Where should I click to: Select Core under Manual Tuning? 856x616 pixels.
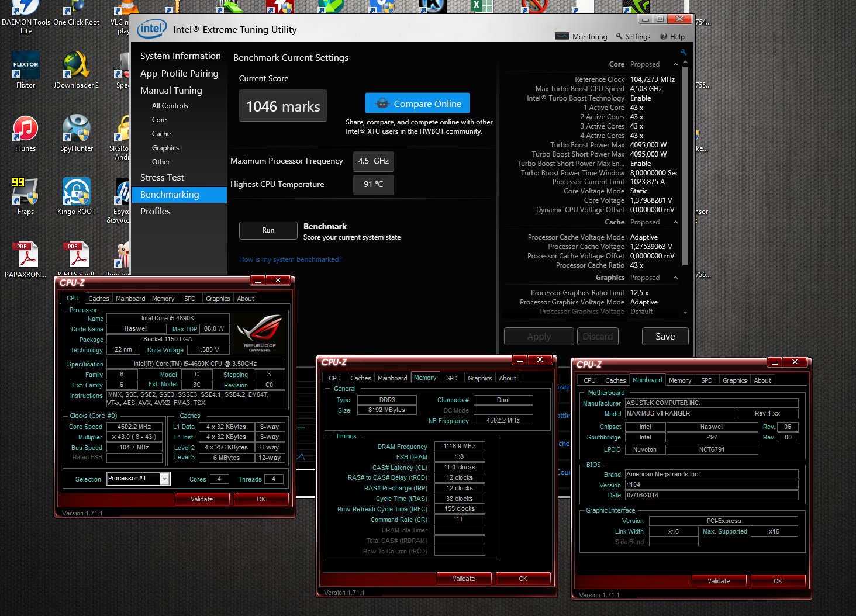(160, 120)
